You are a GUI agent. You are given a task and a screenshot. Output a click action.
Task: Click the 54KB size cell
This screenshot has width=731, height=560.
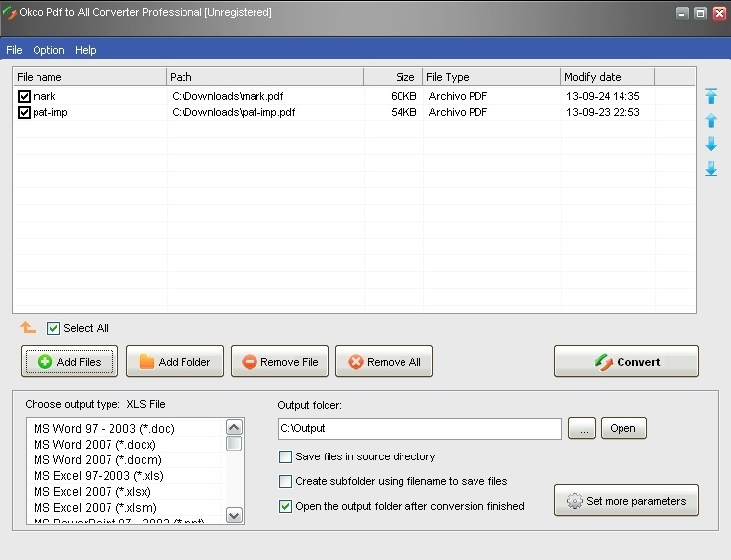[x=403, y=112]
